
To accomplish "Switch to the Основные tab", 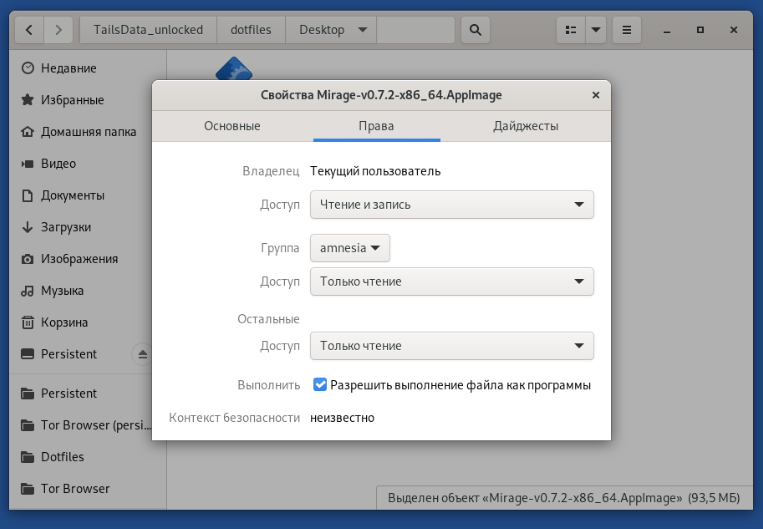I will (232, 126).
